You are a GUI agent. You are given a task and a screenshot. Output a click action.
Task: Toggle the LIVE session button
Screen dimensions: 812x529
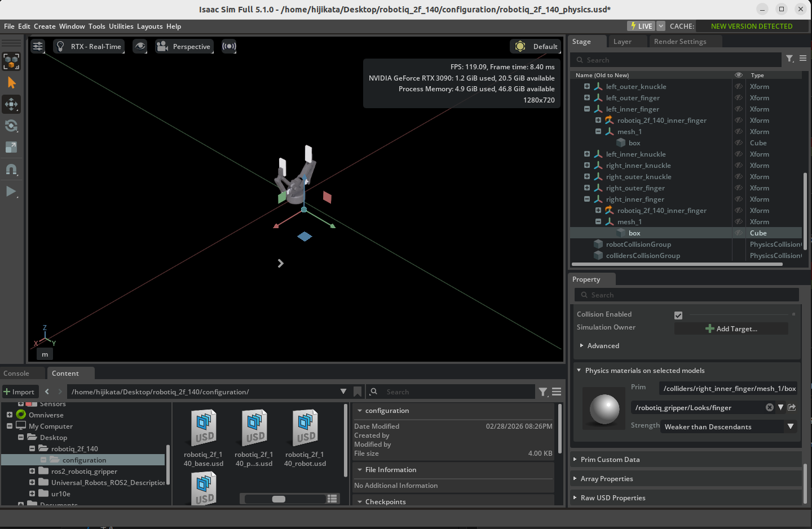pos(641,26)
